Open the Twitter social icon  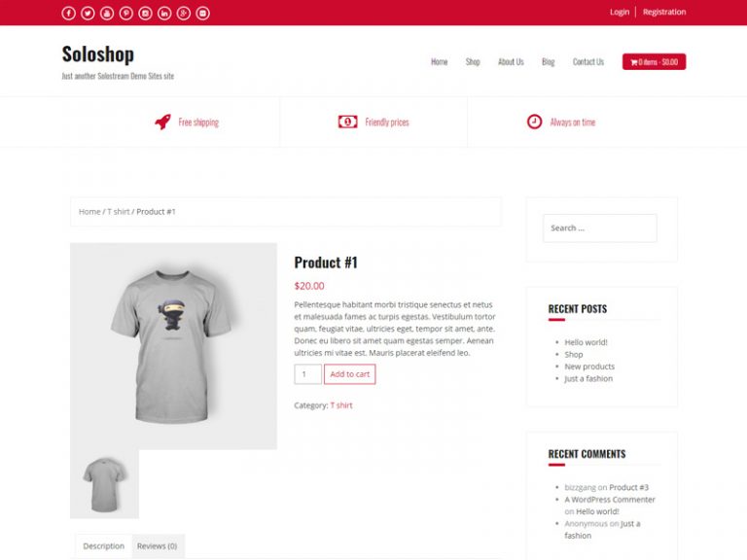coord(88,14)
